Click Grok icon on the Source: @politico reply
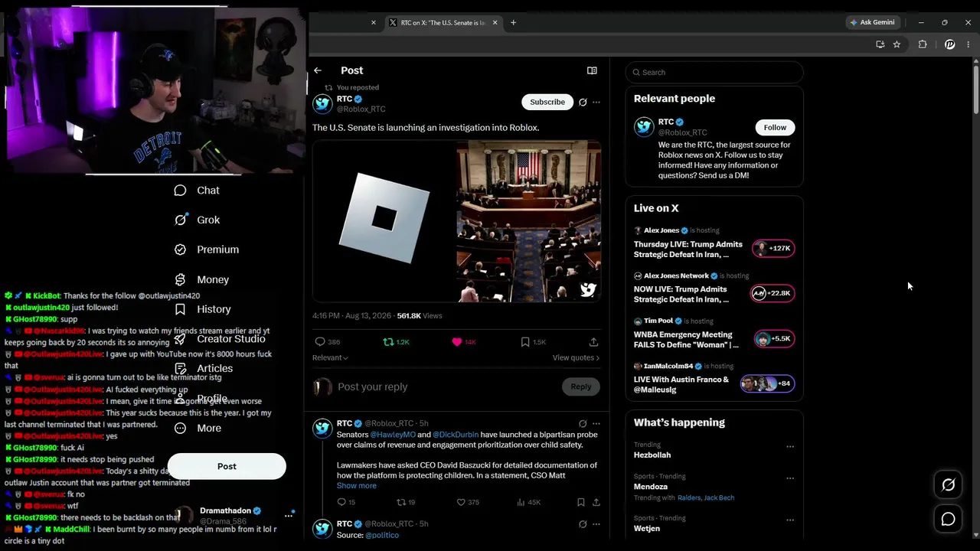 [583, 524]
